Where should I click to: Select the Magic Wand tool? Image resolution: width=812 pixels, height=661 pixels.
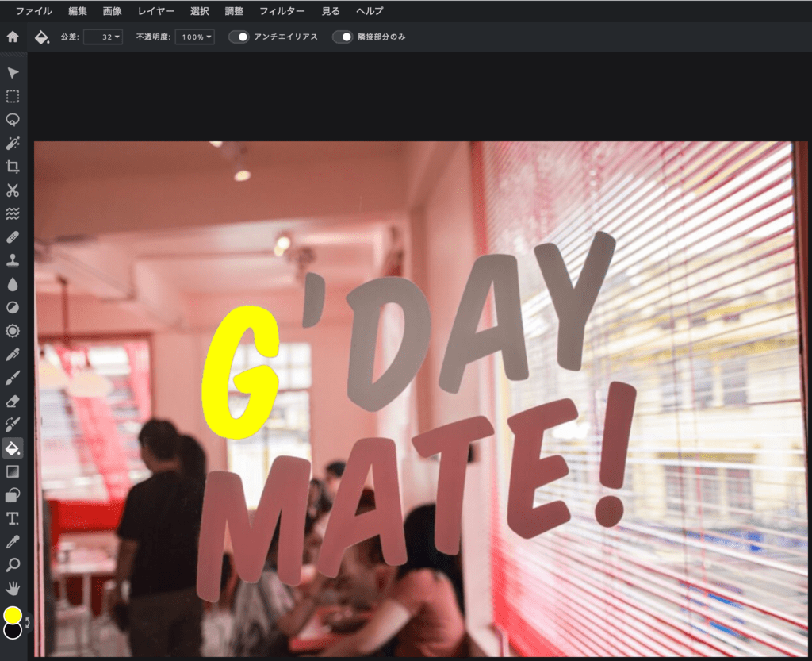click(13, 144)
